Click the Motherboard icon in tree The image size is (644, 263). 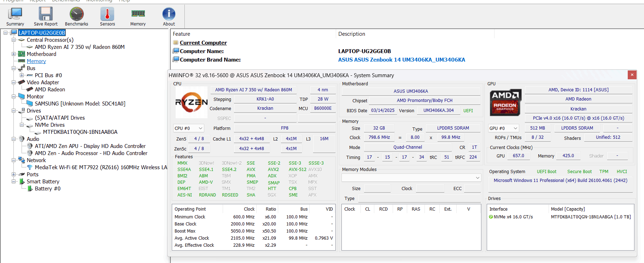coord(22,54)
